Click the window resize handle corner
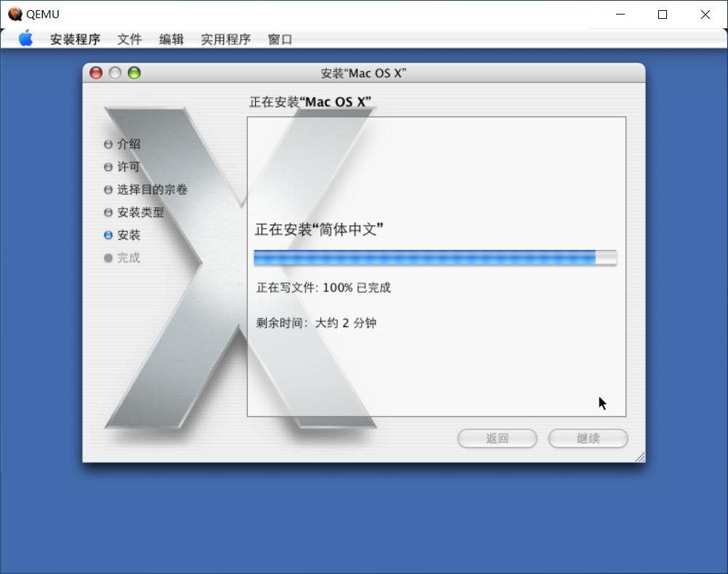The width and height of the screenshot is (728, 574). tap(640, 457)
